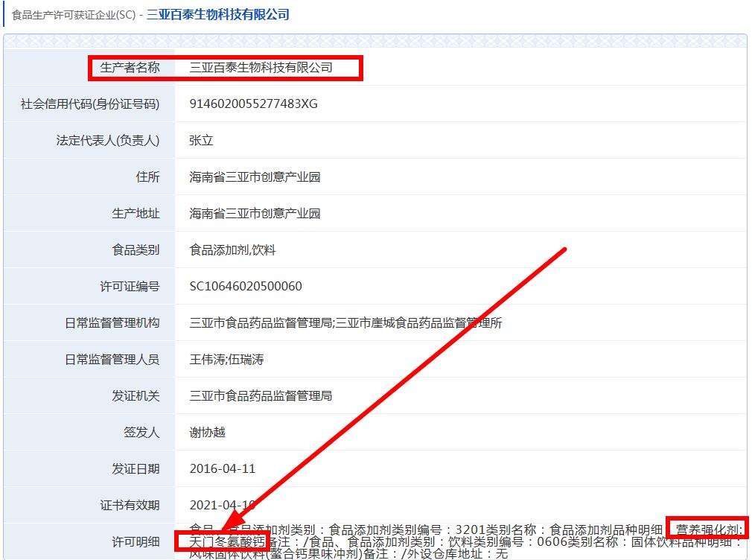
Task: Open the 三亚百泰生物科技有限公司 title link
Action: click(217, 15)
